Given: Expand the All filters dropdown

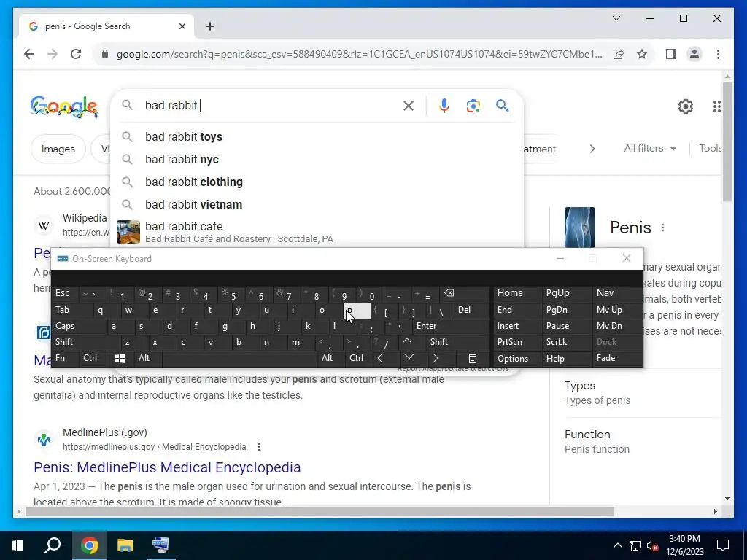Looking at the screenshot, I should coord(650,149).
